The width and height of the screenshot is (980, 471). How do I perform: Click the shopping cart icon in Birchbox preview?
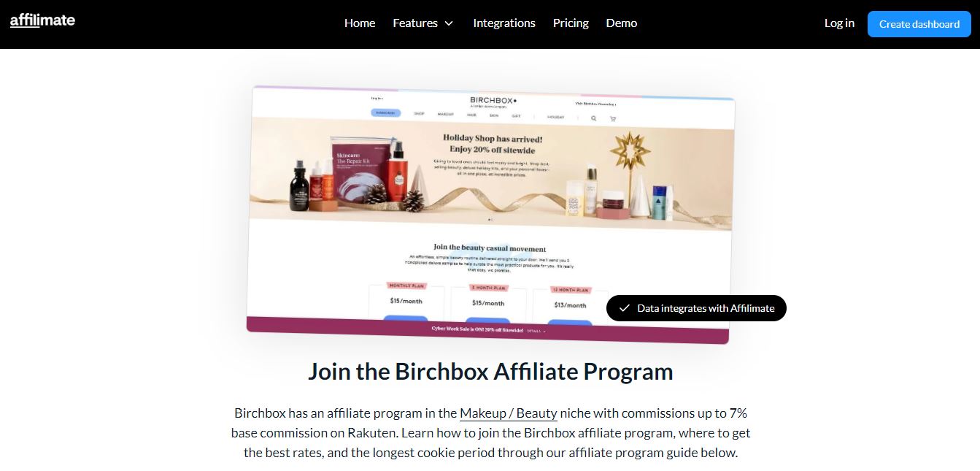[x=612, y=118]
